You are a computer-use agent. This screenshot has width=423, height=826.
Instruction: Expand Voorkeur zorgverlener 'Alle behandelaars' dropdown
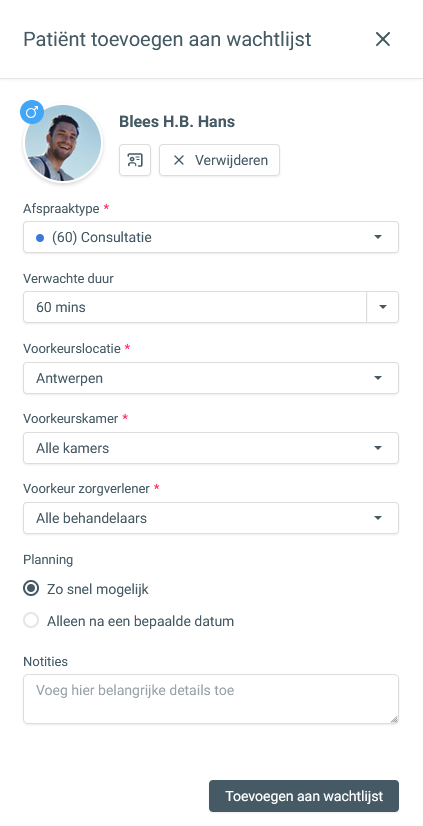pos(211,518)
